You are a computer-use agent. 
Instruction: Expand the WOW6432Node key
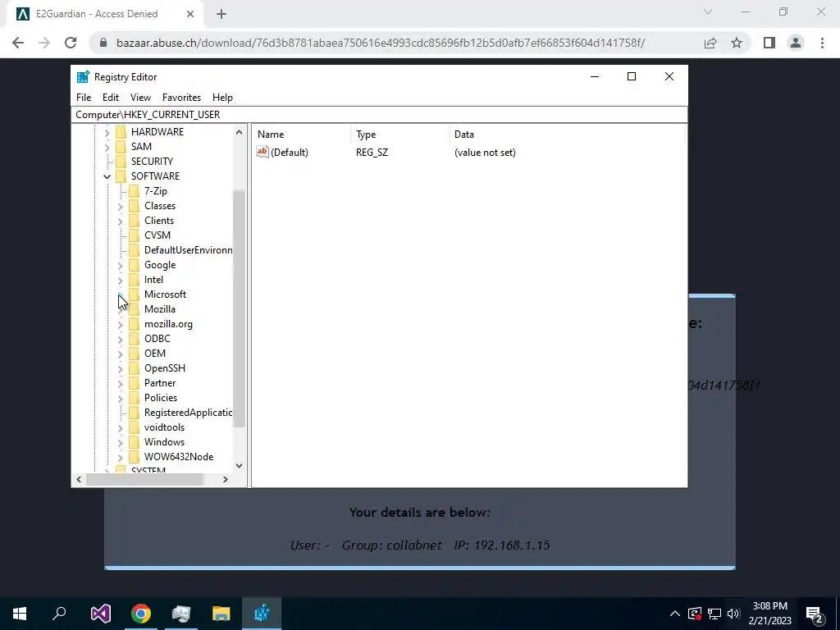point(120,457)
